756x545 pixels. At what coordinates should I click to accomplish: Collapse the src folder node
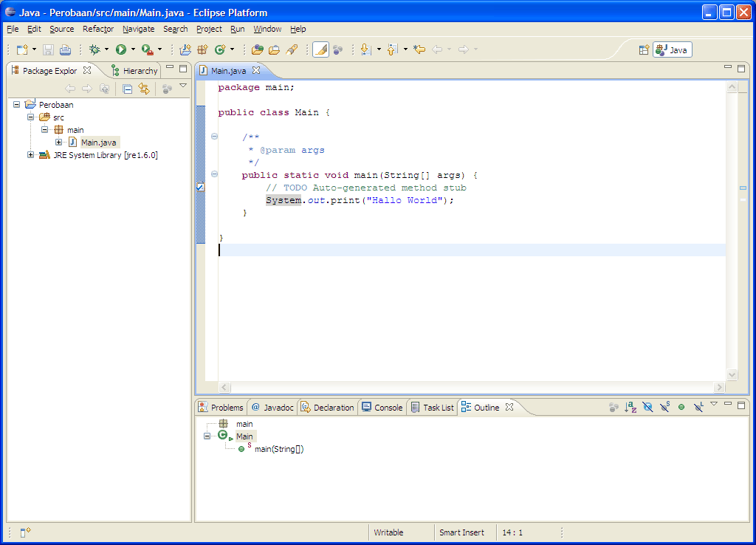click(31, 117)
